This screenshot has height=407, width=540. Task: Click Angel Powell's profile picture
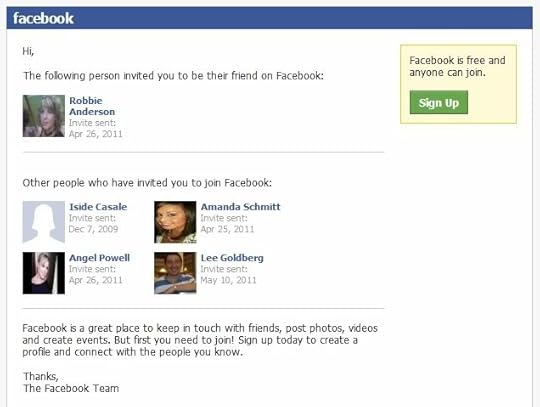[x=44, y=273]
